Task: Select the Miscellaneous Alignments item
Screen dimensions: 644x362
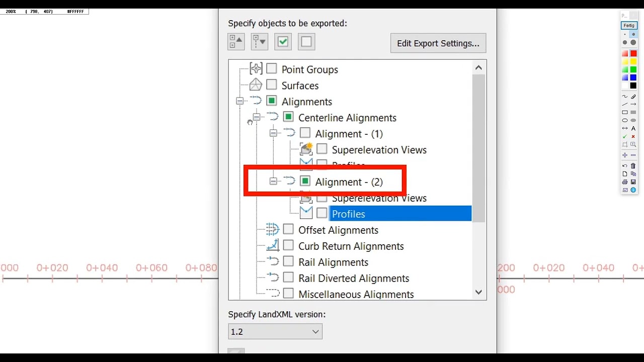Action: click(x=356, y=294)
